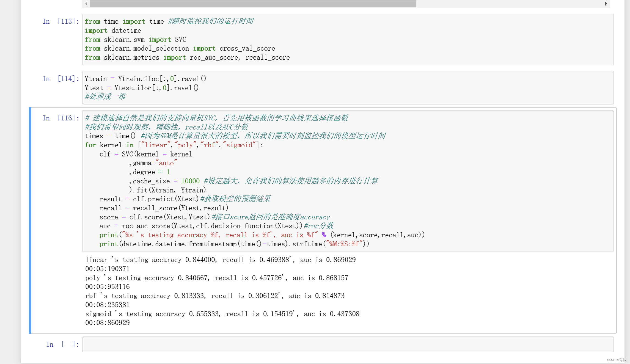Image resolution: width=630 pixels, height=364 pixels.
Task: Click the output time '00:05:190371'
Action: (x=108, y=269)
